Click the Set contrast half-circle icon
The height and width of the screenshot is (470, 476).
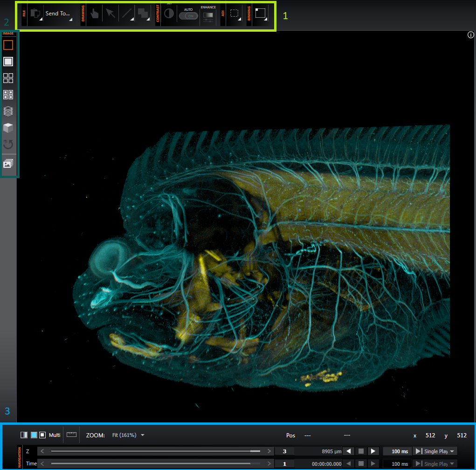169,14
